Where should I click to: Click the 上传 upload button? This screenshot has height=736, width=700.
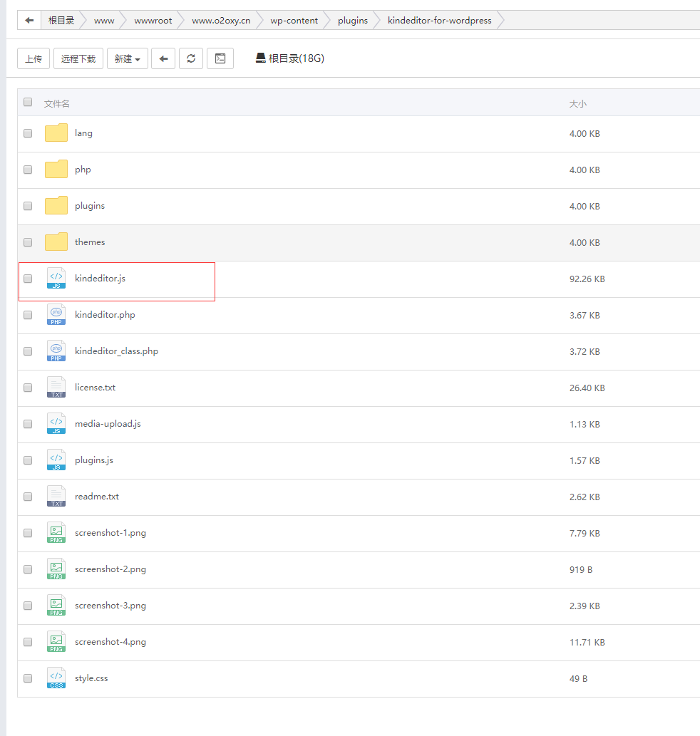coord(34,58)
